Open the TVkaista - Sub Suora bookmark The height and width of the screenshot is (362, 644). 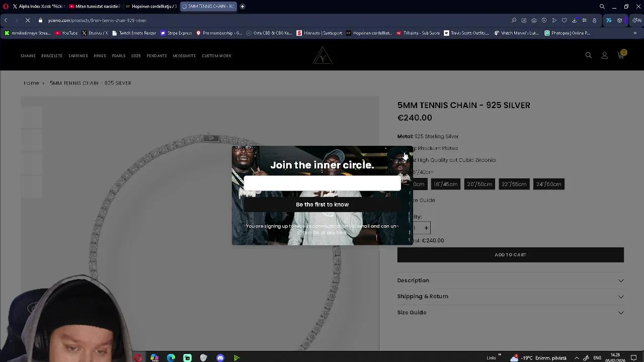(418, 33)
